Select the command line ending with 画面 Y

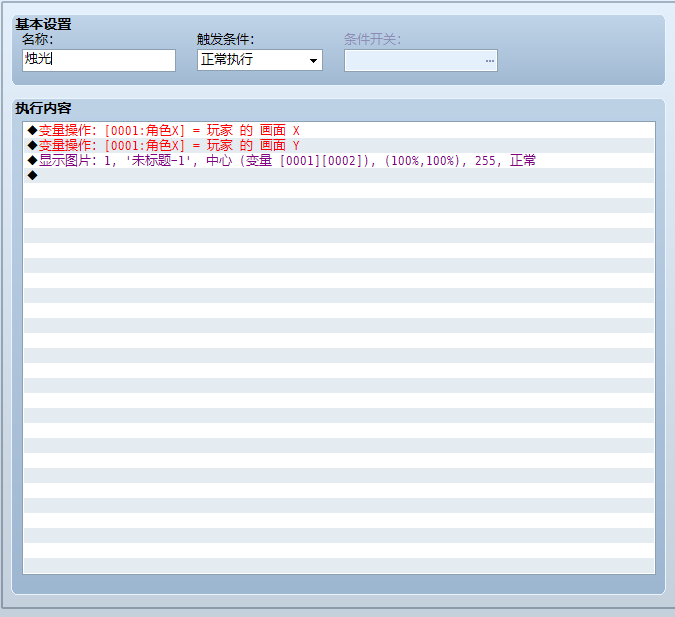(339, 146)
